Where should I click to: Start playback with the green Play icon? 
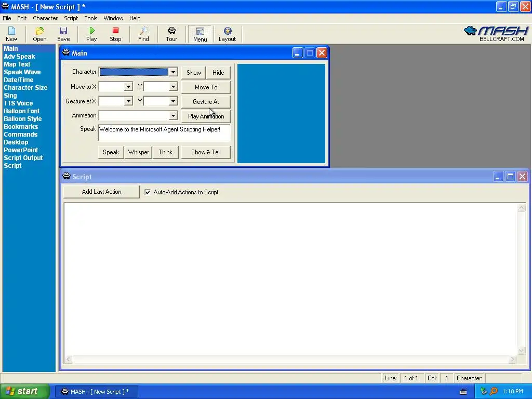pyautogui.click(x=91, y=31)
